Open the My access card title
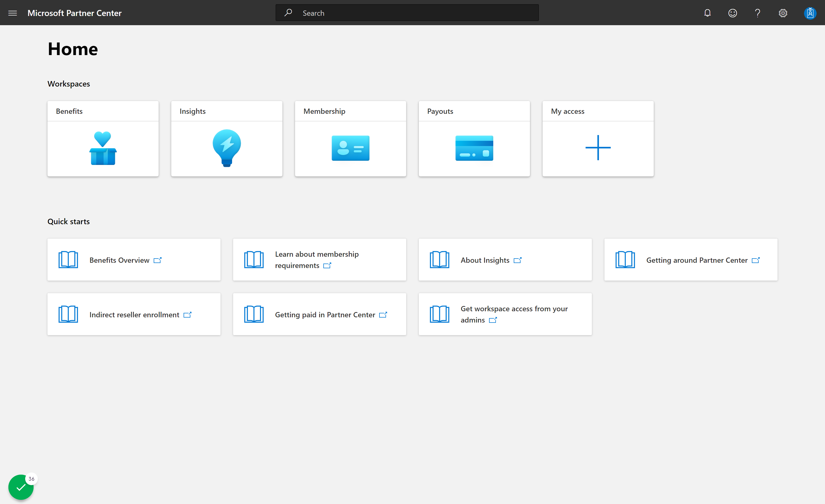Image resolution: width=825 pixels, height=504 pixels. click(x=567, y=111)
